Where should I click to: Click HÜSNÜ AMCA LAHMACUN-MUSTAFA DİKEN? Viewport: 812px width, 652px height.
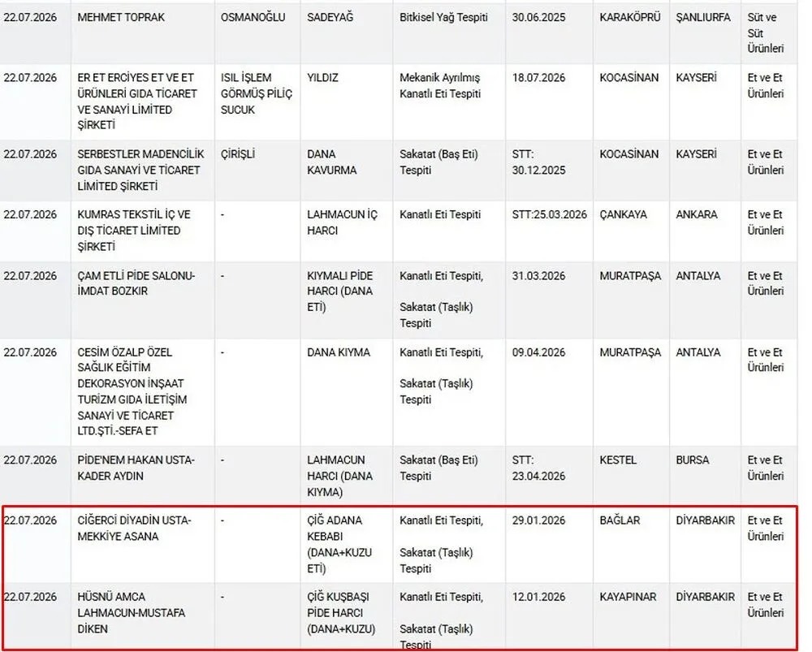coord(131,613)
